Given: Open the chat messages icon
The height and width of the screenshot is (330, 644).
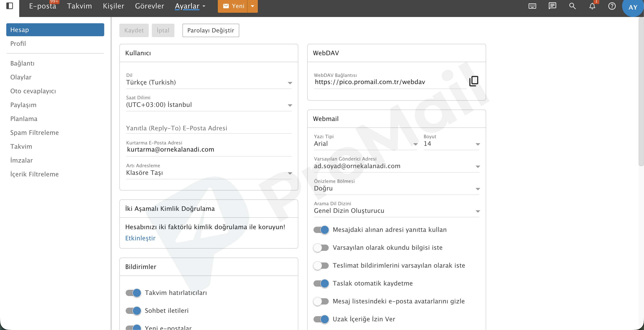Looking at the screenshot, I should pos(552,6).
